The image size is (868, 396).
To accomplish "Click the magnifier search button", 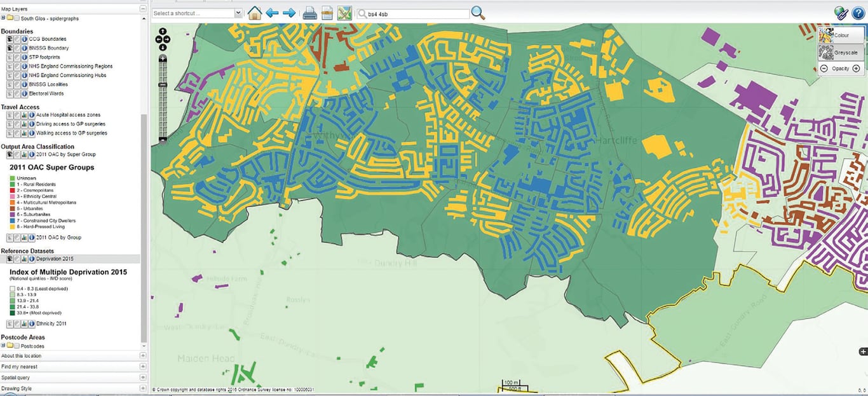I will point(478,13).
